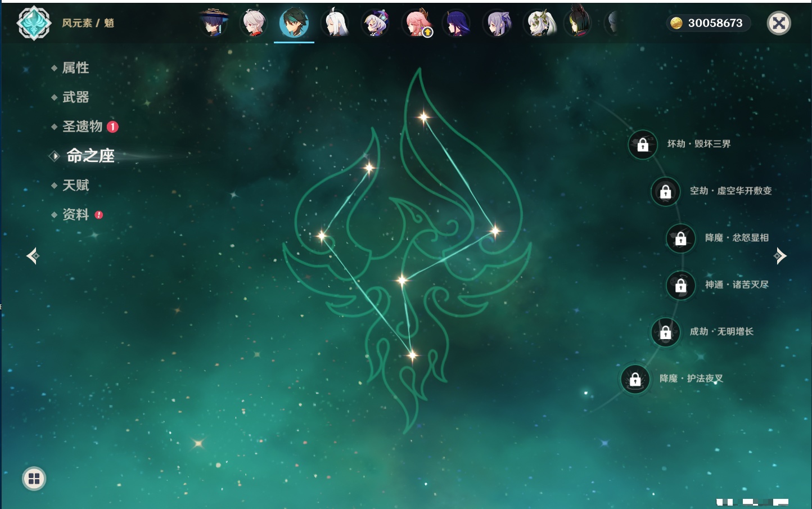Select Raiden Shogun's dark purple-haired avatar

(x=457, y=23)
